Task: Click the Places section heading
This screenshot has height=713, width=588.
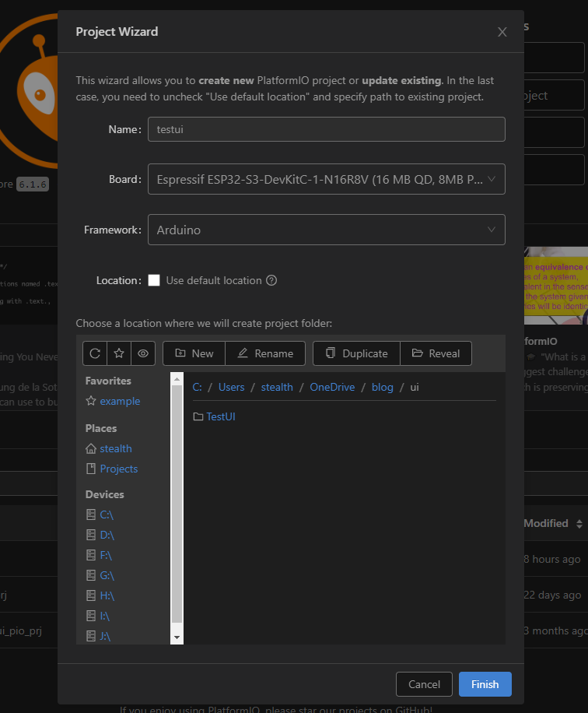Action: pos(101,428)
